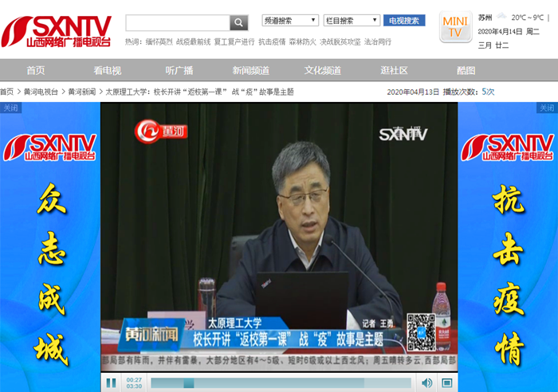558x392 pixels.
Task: Click the search text input field
Action: click(x=177, y=22)
